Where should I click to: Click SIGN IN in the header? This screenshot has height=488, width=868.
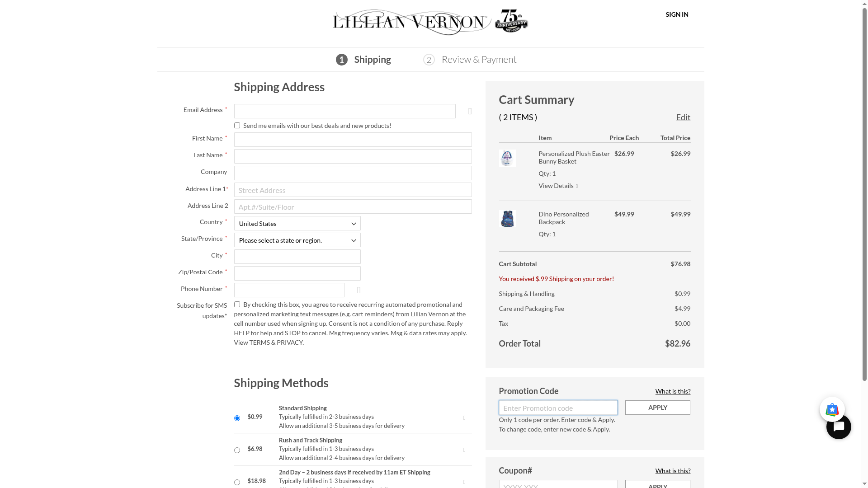pyautogui.click(x=677, y=14)
